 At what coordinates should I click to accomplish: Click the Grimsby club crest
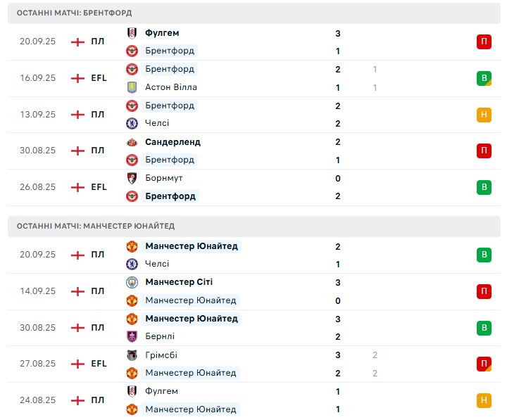coord(132,355)
